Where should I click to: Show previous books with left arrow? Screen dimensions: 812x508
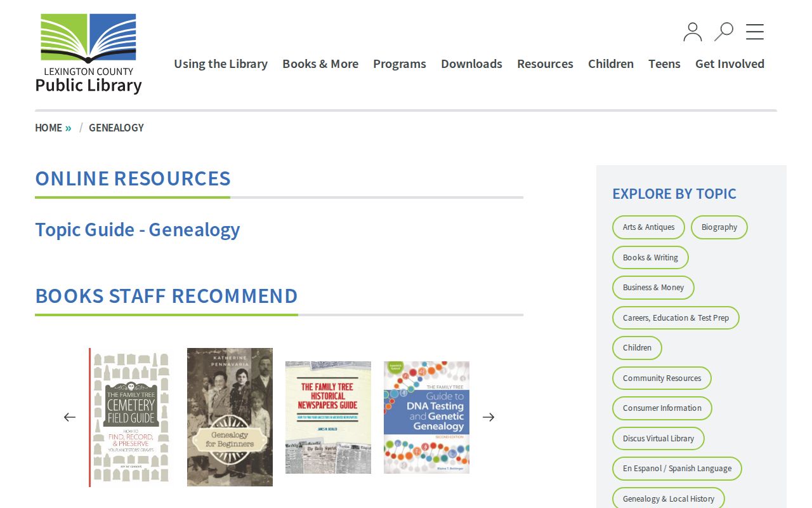[x=70, y=417]
